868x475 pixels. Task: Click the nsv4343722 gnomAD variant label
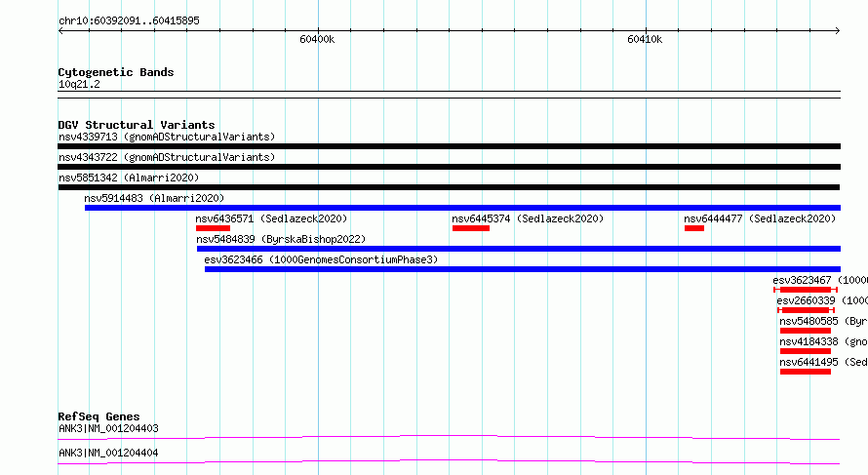(x=167, y=157)
